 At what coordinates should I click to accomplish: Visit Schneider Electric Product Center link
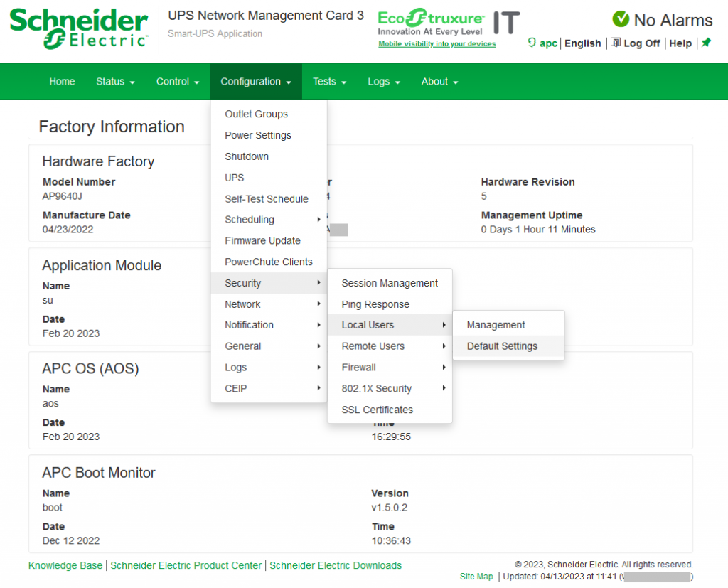click(186, 565)
